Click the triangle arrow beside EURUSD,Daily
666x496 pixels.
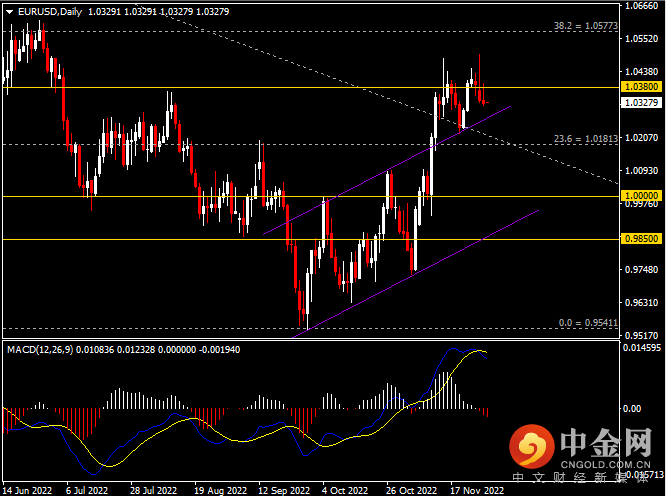[x=7, y=12]
